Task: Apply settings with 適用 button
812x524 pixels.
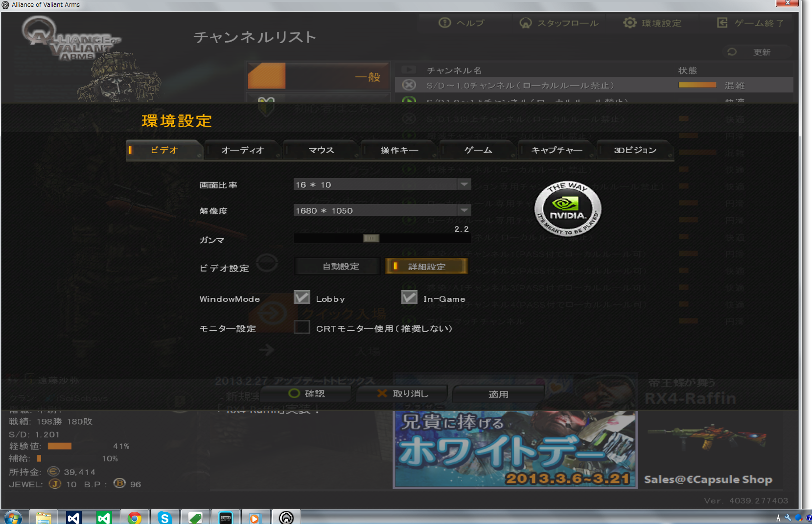Action: (x=498, y=394)
